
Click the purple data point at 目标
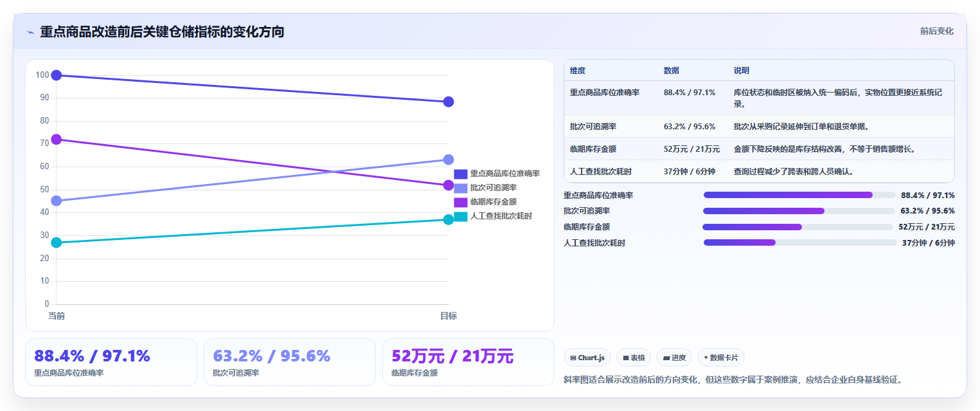point(449,185)
